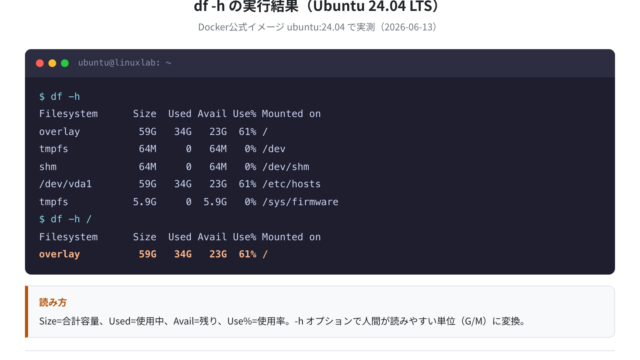
Task: Click the green maximize dot in terminal header
Action: coord(64,63)
